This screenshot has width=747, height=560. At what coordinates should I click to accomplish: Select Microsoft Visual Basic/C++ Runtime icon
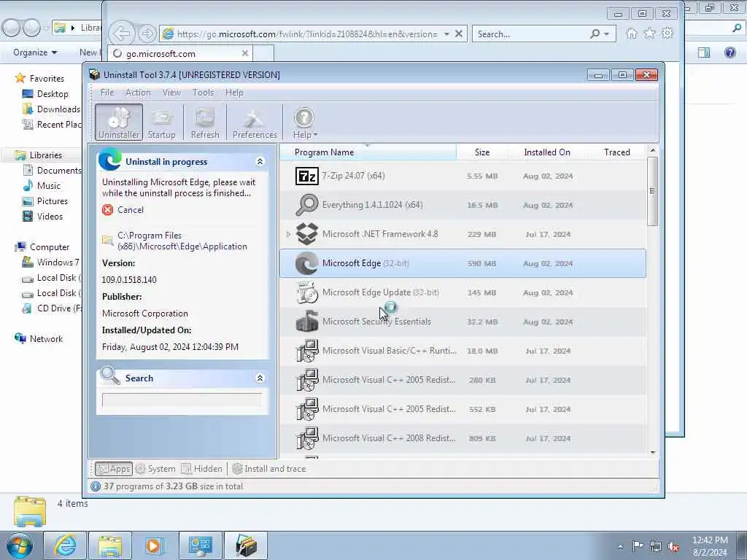tap(306, 351)
